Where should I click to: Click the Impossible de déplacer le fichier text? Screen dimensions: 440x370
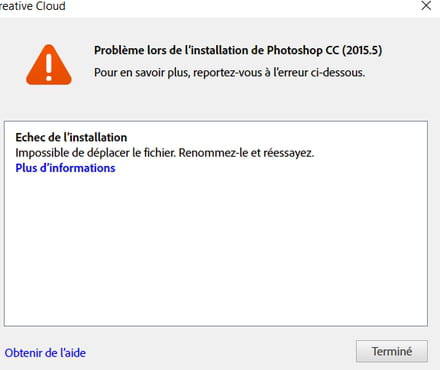pos(95,153)
